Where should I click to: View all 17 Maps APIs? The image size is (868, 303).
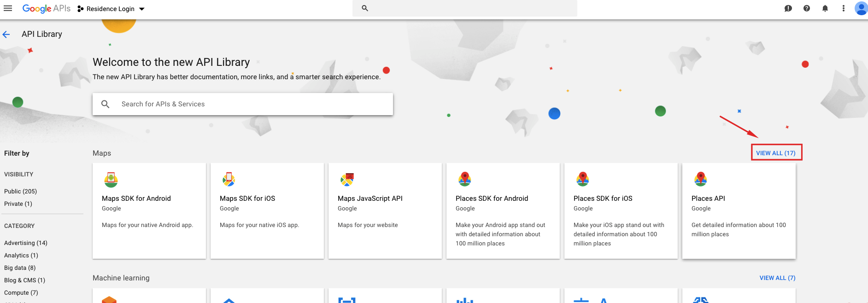[x=776, y=153]
